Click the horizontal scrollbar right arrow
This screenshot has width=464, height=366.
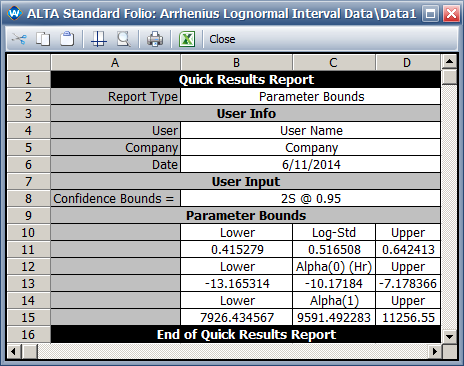(x=435, y=351)
